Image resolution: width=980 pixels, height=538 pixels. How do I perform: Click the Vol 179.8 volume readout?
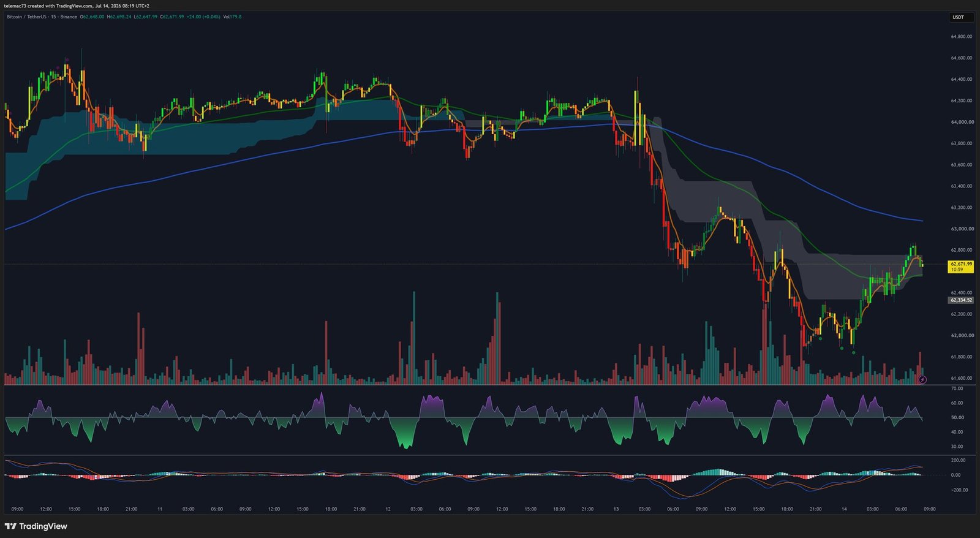(232, 17)
